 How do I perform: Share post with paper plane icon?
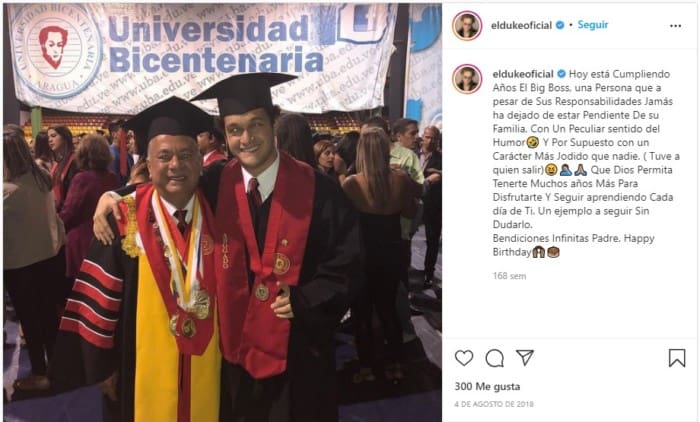525,357
